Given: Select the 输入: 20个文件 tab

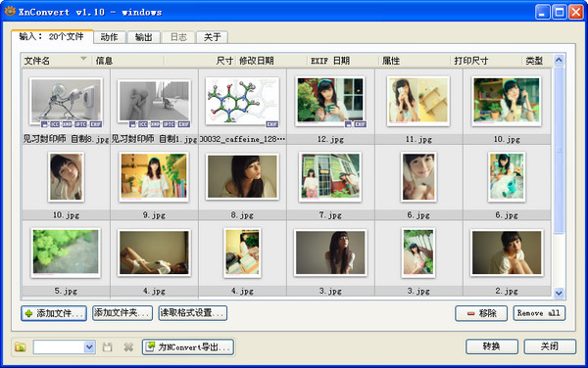Looking at the screenshot, I should click(x=52, y=36).
